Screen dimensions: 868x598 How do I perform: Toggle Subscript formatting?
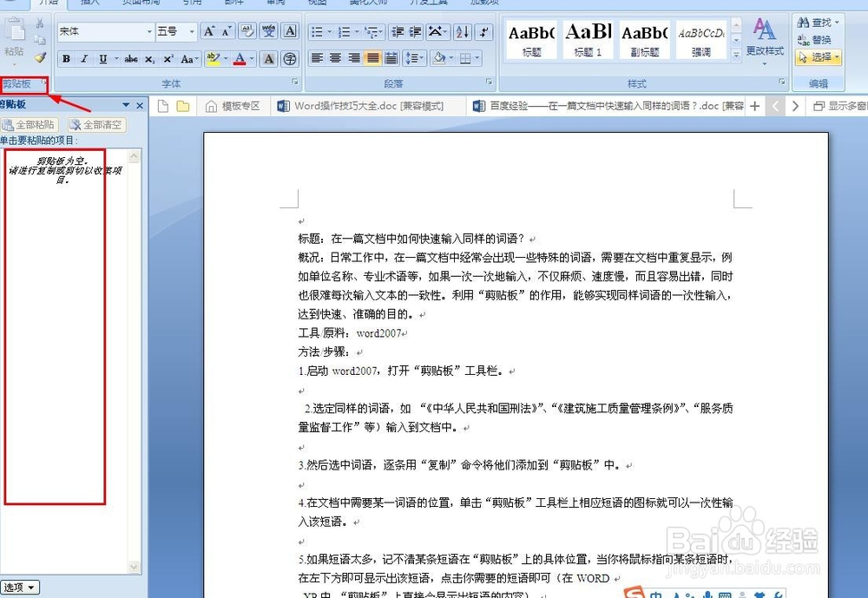(149, 59)
